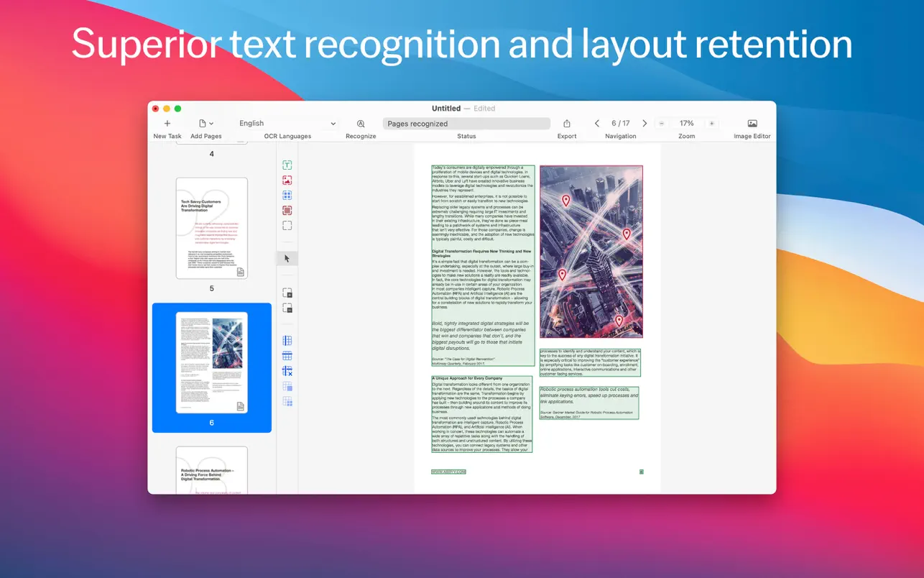This screenshot has width=924, height=578.
Task: Click the WWW.ABBYY.COM text block
Action: coord(448,472)
